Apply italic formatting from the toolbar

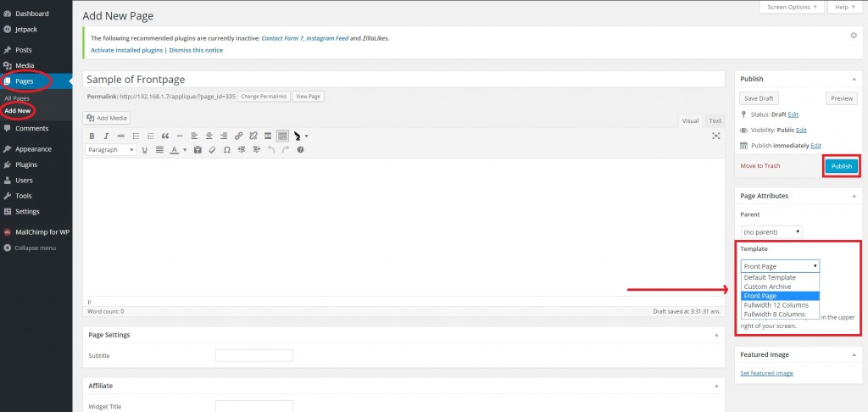click(106, 136)
